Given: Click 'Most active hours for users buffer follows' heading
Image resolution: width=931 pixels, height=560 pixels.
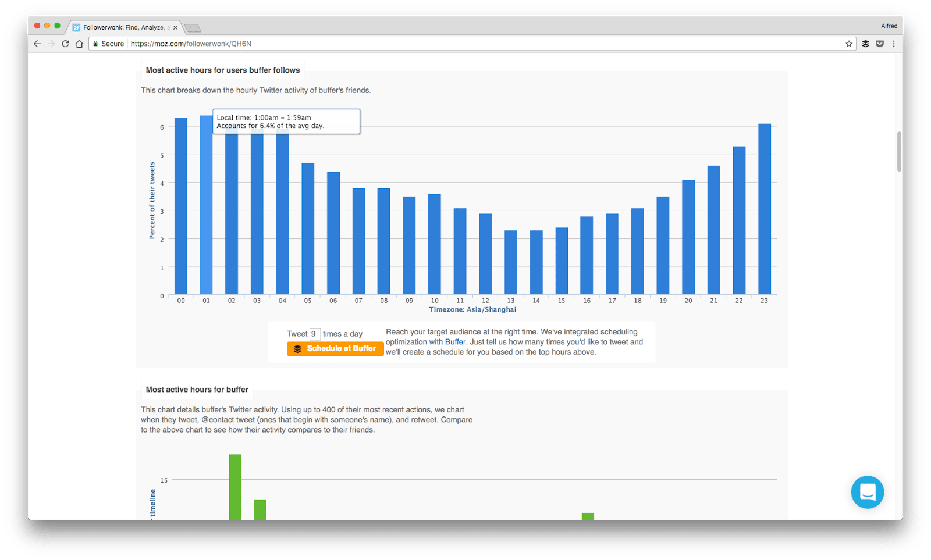Looking at the screenshot, I should (x=223, y=70).
